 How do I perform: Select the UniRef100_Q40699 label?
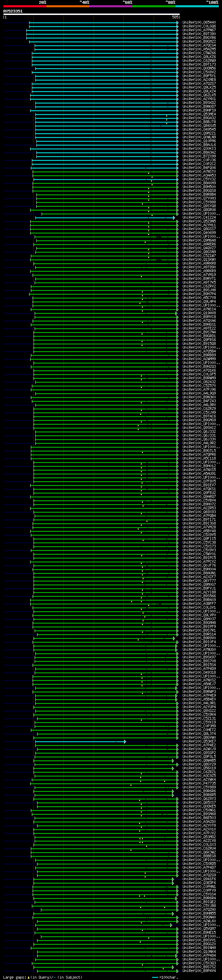[x=199, y=233]
